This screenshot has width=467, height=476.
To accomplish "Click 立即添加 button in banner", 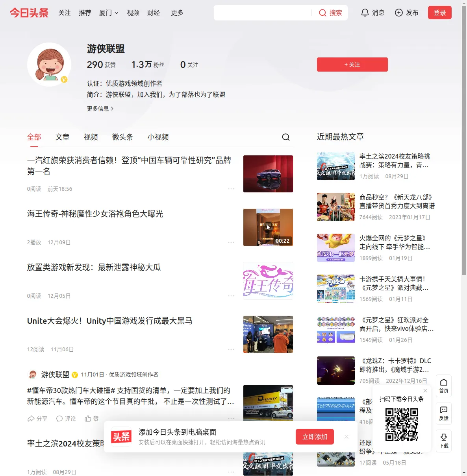I will pyautogui.click(x=315, y=437).
